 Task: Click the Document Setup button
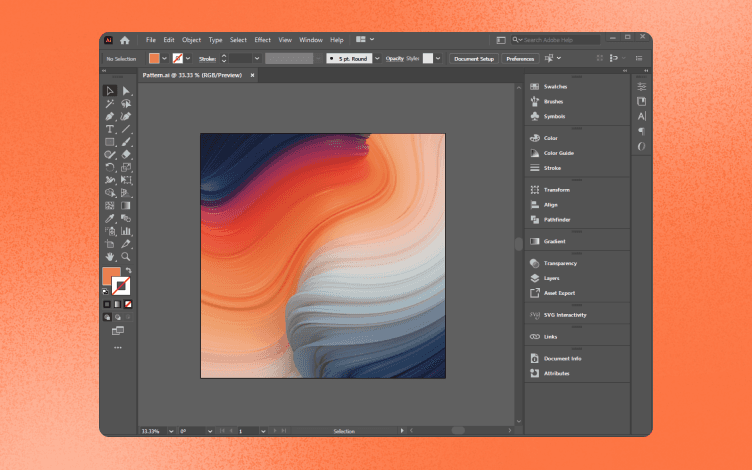click(x=473, y=59)
